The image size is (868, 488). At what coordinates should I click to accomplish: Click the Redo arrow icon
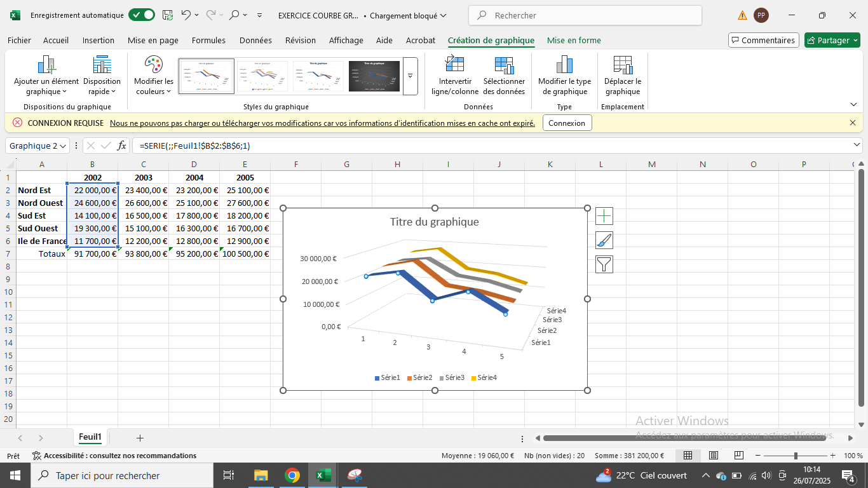(211, 15)
